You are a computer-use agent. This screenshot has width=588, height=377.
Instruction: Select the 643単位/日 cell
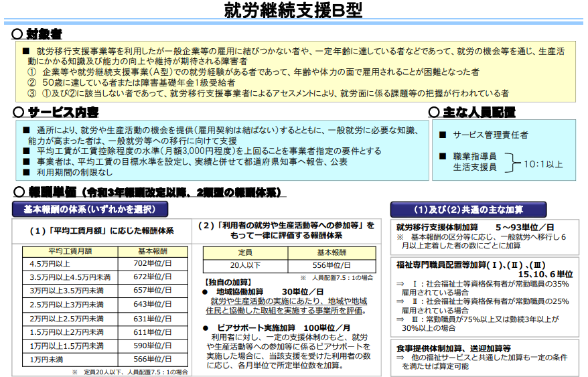(153, 305)
